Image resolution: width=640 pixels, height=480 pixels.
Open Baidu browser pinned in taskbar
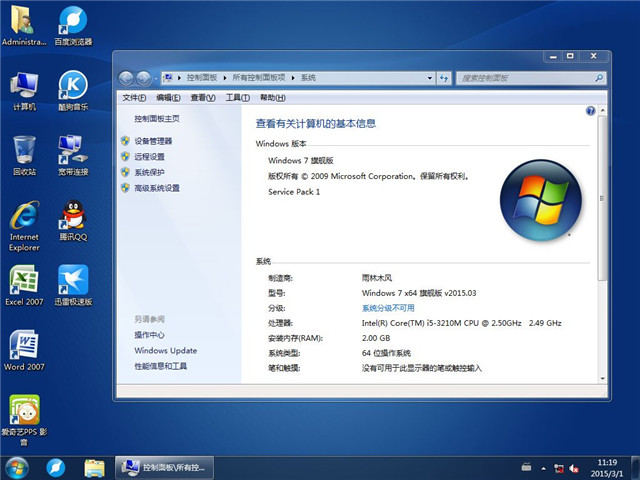pyautogui.click(x=56, y=468)
